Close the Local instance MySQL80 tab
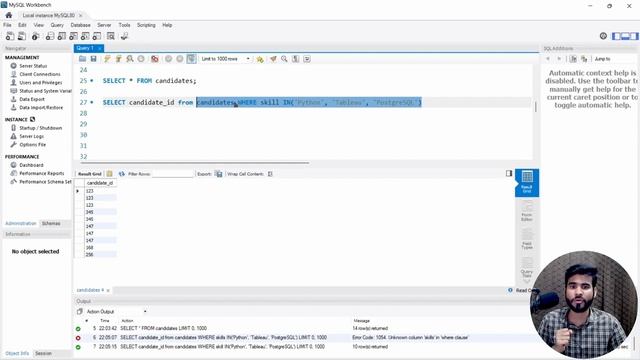Viewport: 640px width, 360px height. click(80, 15)
